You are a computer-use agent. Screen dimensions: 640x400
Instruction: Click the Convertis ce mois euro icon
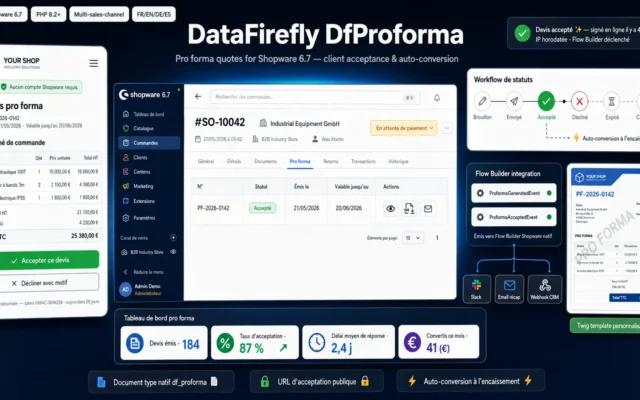[x=412, y=342]
